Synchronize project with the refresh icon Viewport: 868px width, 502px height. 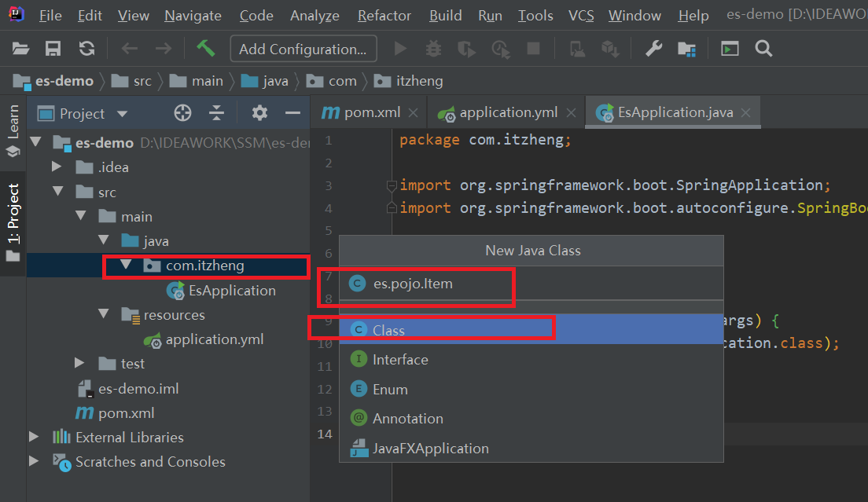87,49
